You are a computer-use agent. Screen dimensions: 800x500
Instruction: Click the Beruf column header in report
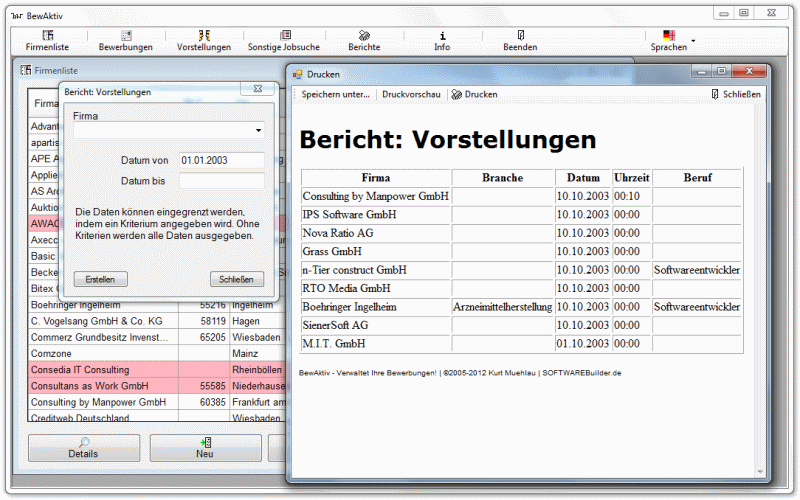(697, 178)
